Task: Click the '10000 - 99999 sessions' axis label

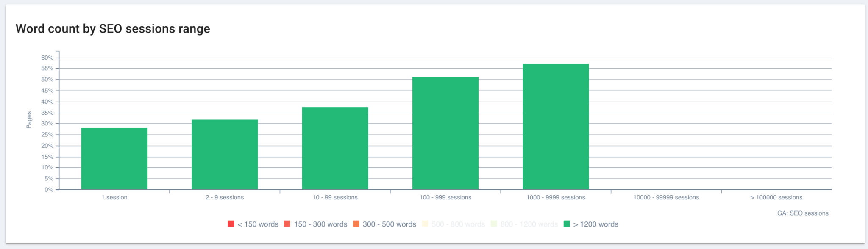Action: tap(666, 197)
